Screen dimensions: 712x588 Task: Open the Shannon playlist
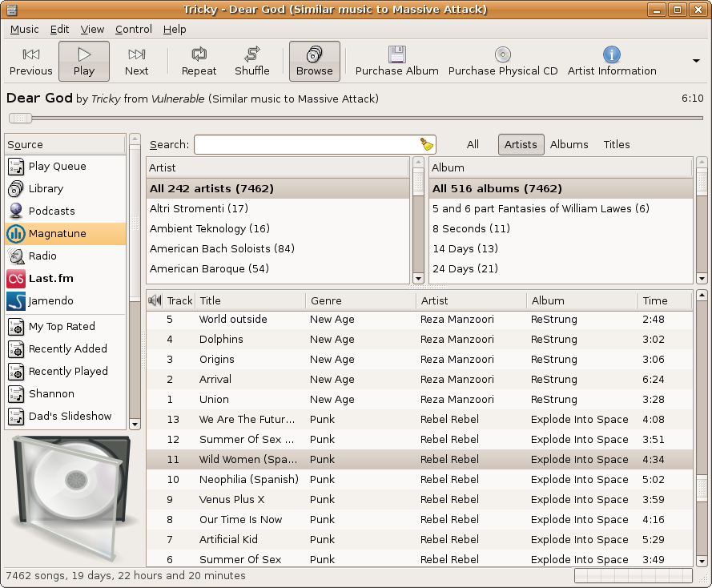(66, 393)
